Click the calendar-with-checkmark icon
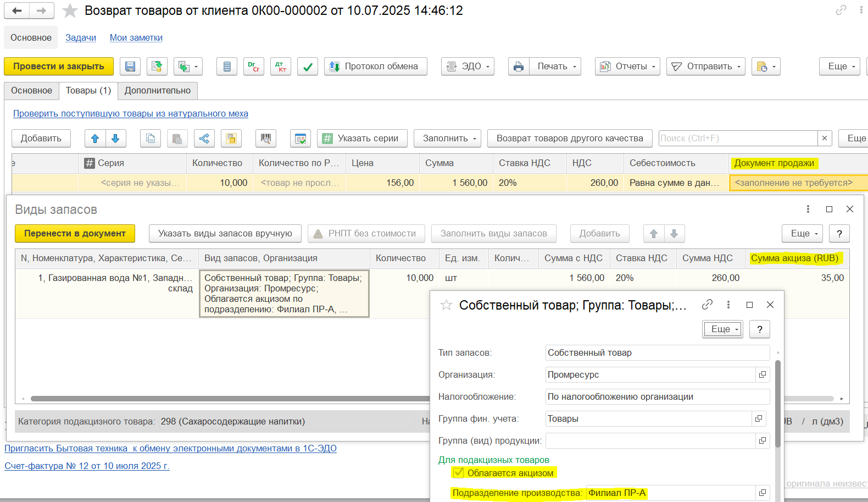This screenshot has width=868, height=502. (301, 139)
